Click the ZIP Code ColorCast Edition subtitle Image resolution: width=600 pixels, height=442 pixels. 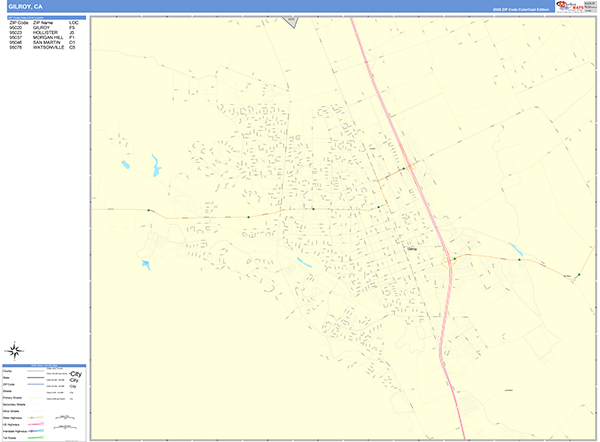tap(521, 10)
